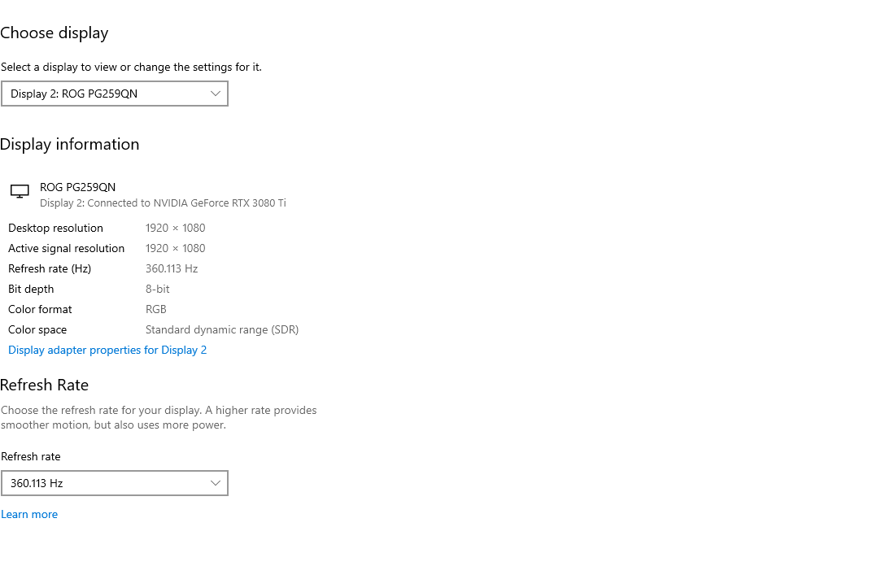Select the ROG PG259QN monitor name text

pyautogui.click(x=78, y=187)
